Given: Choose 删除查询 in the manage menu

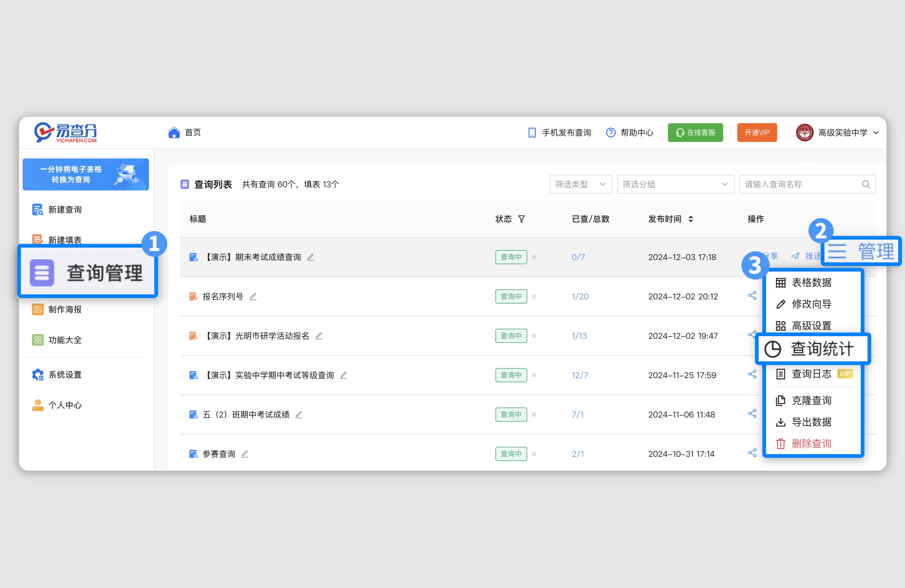Looking at the screenshot, I should (804, 444).
